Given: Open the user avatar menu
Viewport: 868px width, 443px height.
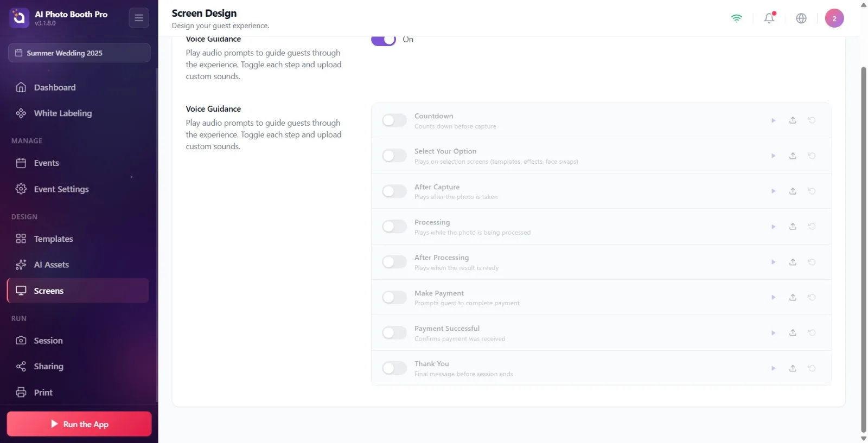Looking at the screenshot, I should 834,18.
